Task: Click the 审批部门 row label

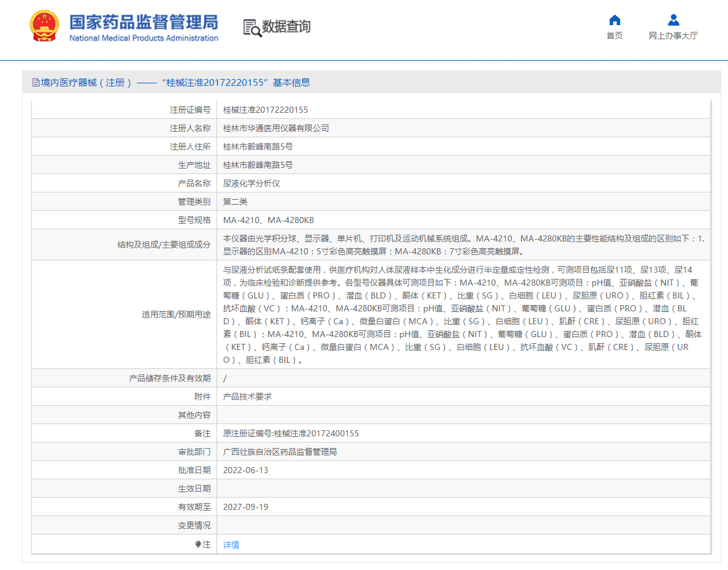Action: tap(194, 452)
